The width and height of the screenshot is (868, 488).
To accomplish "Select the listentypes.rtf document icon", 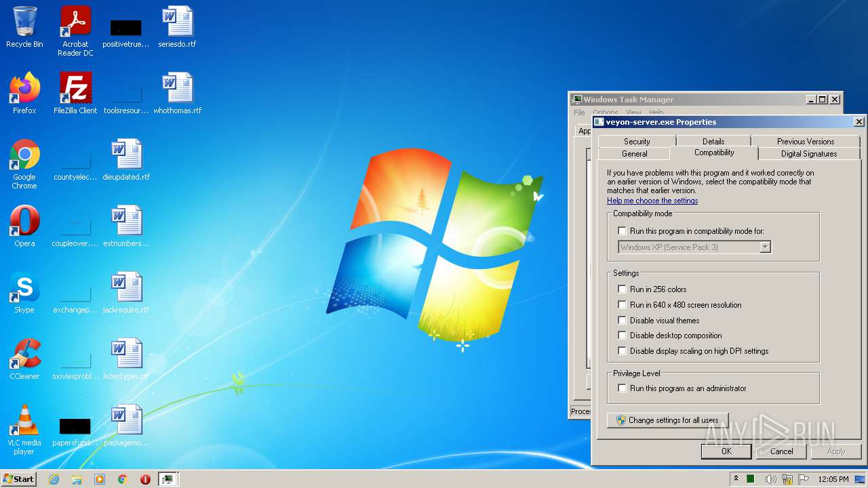I will (x=126, y=359).
